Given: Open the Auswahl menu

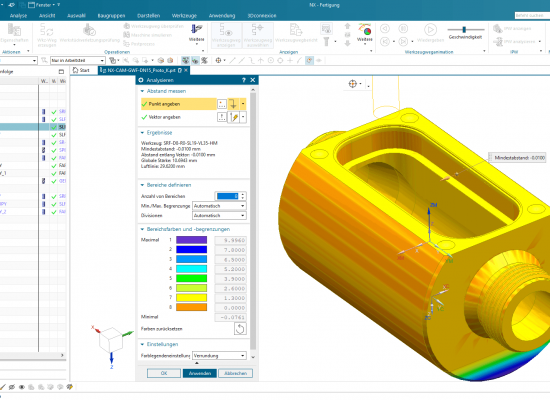Looking at the screenshot, I should coord(76,15).
